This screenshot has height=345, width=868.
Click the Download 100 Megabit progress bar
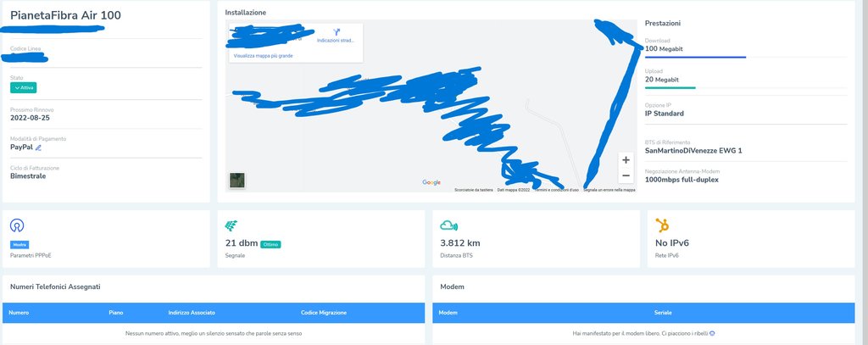click(746, 57)
